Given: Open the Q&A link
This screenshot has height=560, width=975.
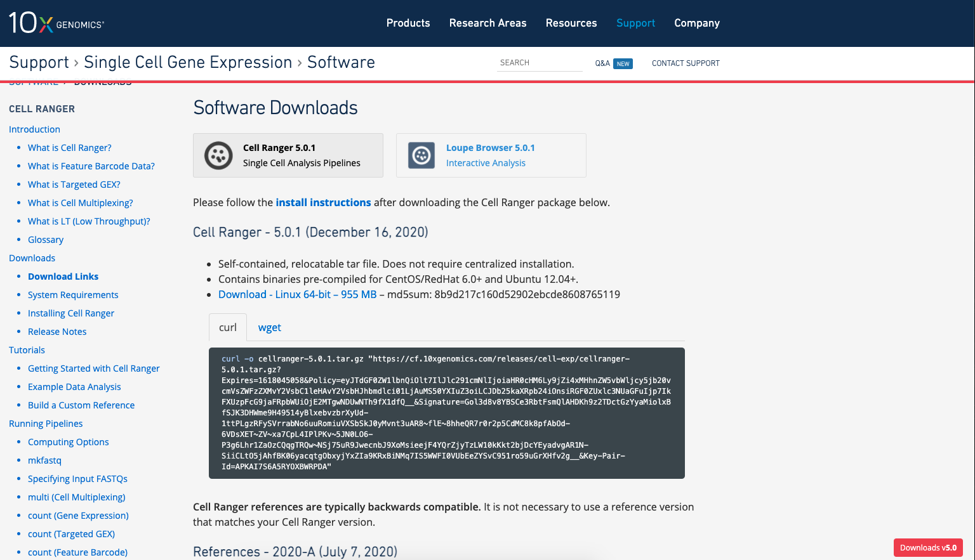Looking at the screenshot, I should point(602,63).
